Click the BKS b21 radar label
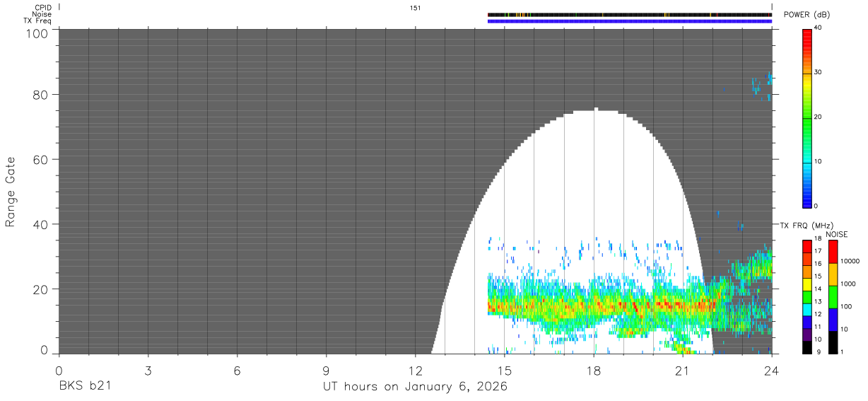The height and width of the screenshot is (401, 868). pos(84,386)
